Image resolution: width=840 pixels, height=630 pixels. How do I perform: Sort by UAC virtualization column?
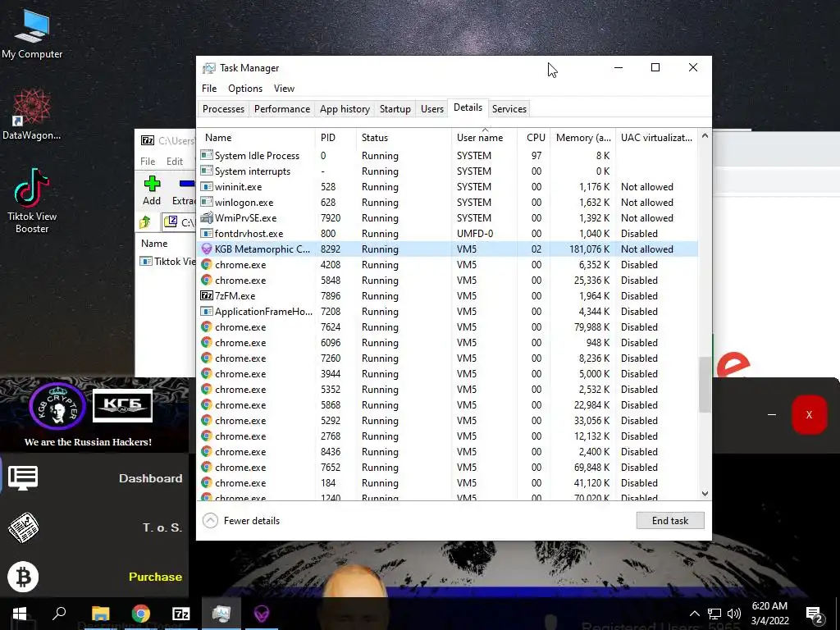tap(656, 138)
